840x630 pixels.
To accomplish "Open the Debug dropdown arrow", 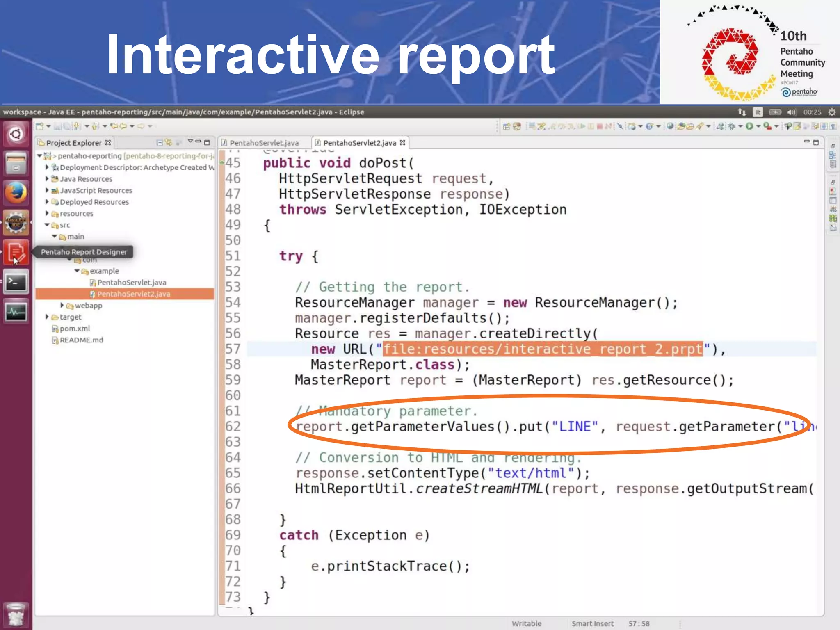I will 740,126.
